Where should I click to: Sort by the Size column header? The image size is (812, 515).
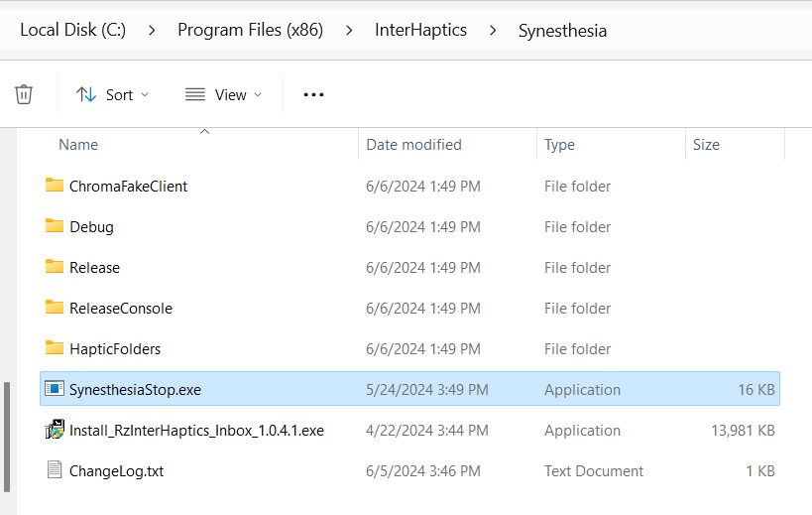706,145
